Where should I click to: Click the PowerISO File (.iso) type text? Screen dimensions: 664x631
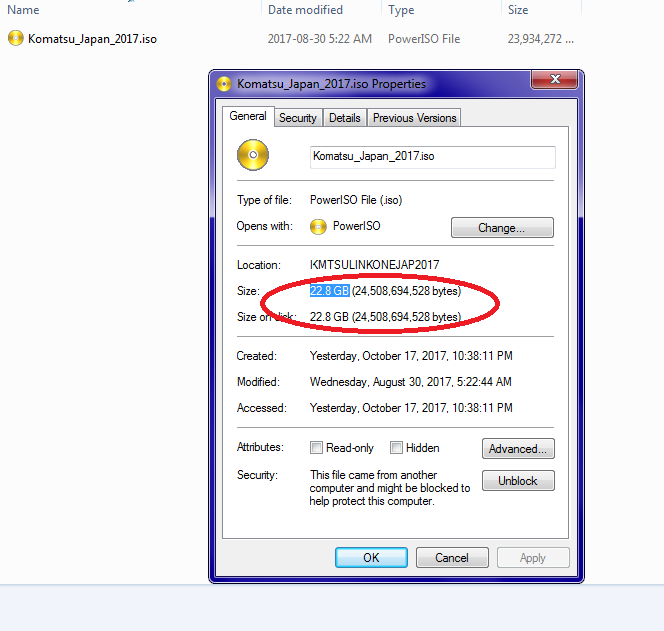(x=356, y=200)
